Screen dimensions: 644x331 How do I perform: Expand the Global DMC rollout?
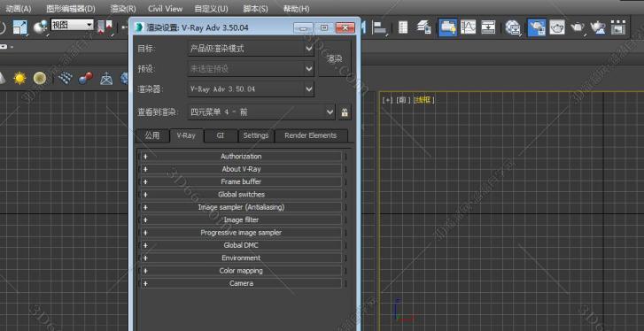[241, 245]
